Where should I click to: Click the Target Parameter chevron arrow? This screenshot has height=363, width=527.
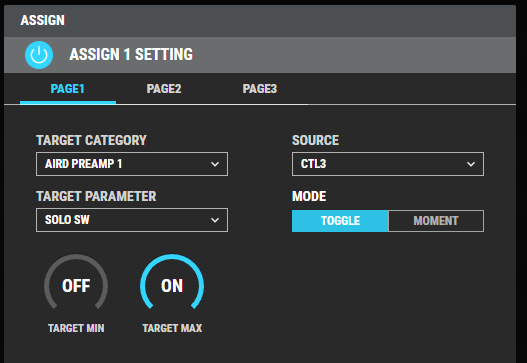tap(215, 220)
